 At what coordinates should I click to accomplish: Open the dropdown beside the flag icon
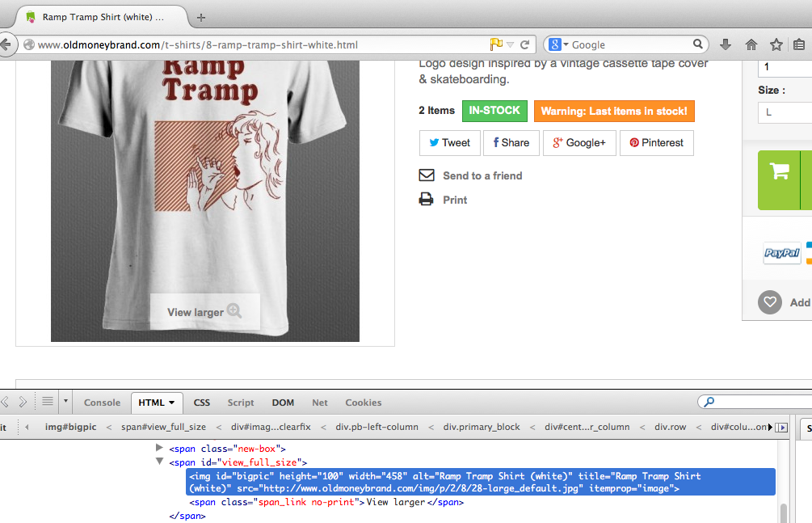pyautogui.click(x=510, y=44)
